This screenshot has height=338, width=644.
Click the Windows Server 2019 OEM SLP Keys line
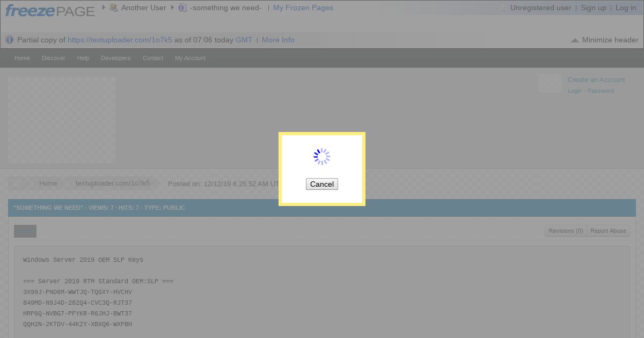[x=83, y=260]
